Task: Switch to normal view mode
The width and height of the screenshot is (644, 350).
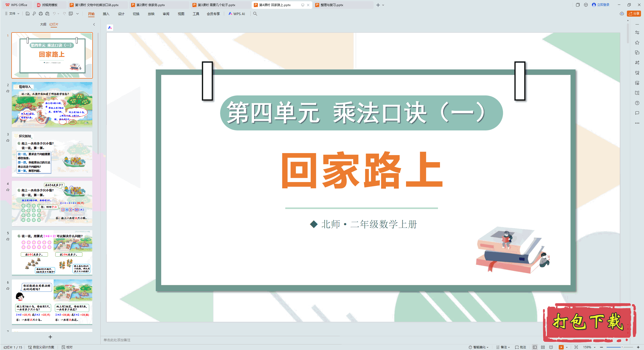Action: (535, 347)
